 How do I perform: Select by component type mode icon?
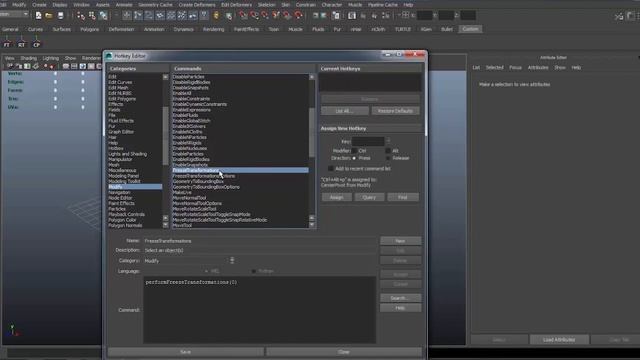pyautogui.click(x=103, y=16)
